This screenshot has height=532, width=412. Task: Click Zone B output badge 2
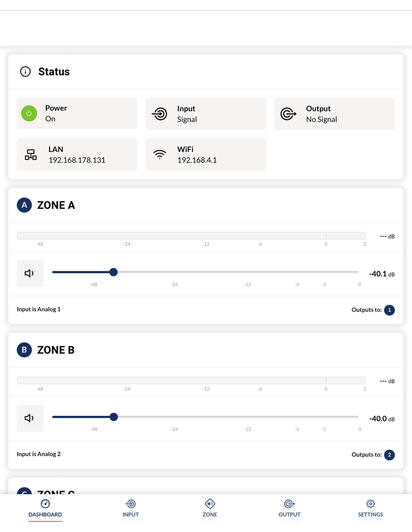pyautogui.click(x=390, y=455)
